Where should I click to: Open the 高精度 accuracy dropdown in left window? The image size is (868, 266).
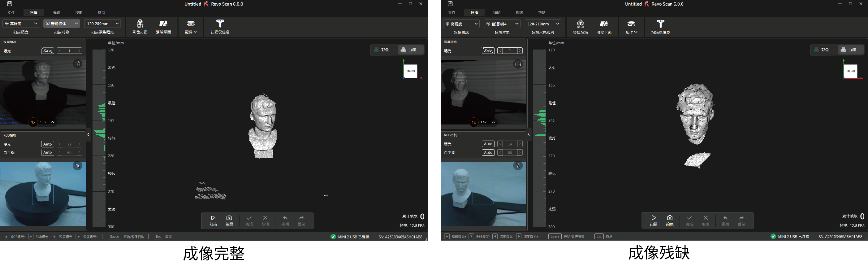point(21,24)
